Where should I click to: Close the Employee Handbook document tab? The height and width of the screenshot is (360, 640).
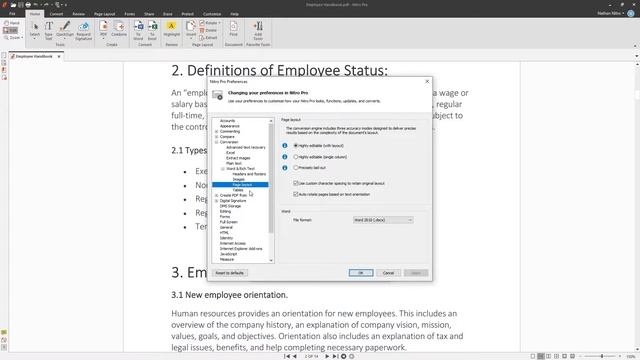click(x=59, y=56)
